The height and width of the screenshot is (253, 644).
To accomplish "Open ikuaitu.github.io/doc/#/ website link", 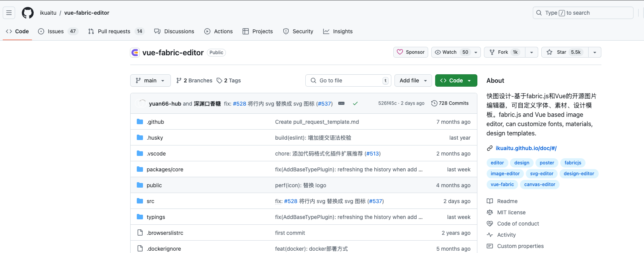I will (526, 148).
